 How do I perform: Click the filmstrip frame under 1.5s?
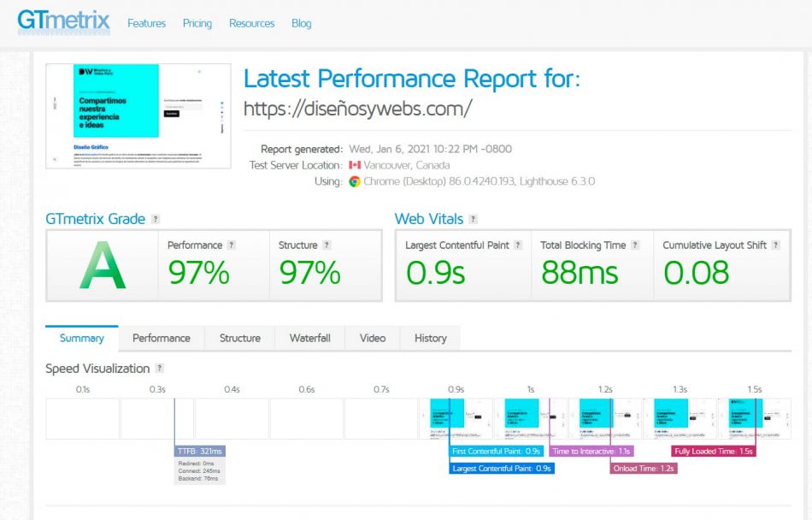coord(754,418)
